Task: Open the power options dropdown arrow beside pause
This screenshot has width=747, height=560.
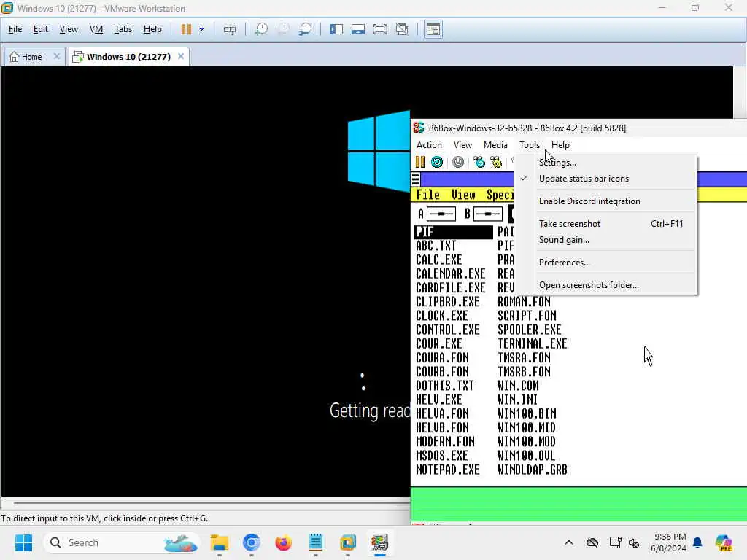Action: (x=201, y=29)
